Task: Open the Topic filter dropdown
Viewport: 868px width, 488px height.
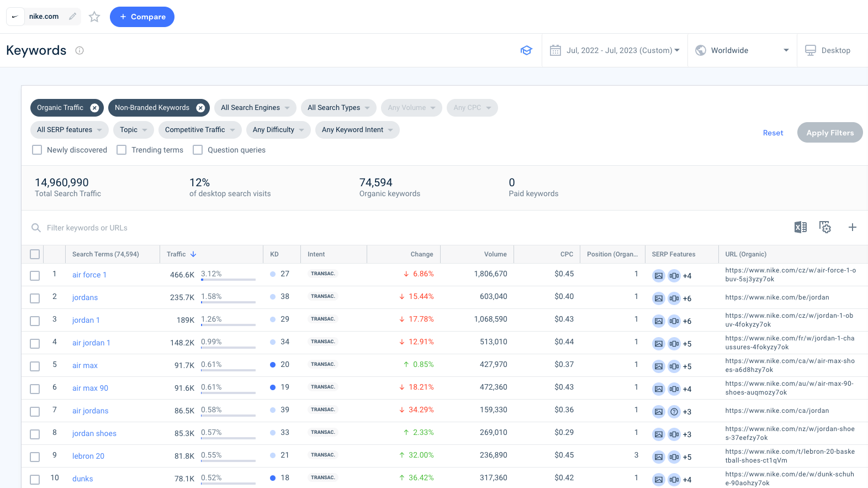Action: click(x=133, y=130)
